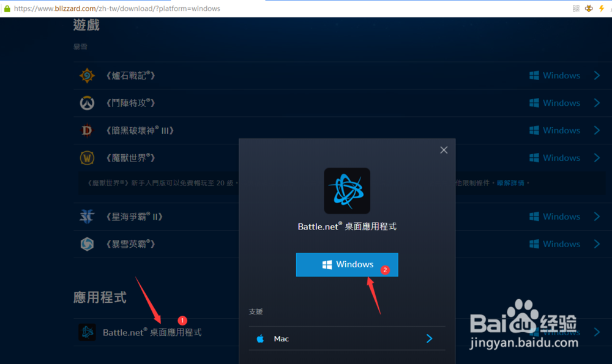Select the 《暴雪英霸》 game title
The image size is (612, 364).
tap(131, 244)
